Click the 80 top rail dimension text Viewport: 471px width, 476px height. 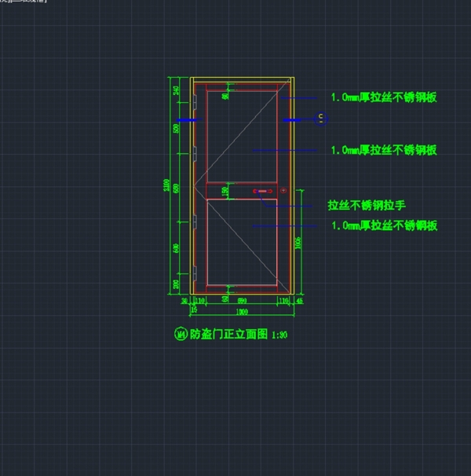225,97
